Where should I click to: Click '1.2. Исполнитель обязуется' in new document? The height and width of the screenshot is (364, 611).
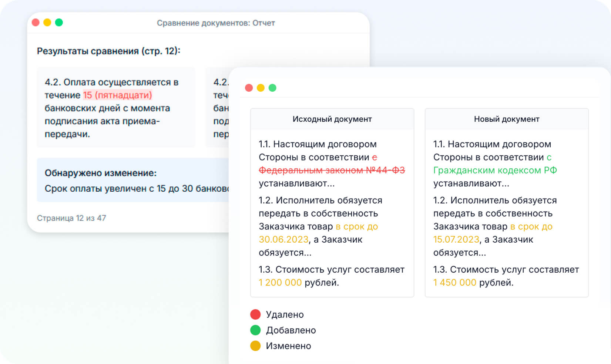[x=495, y=200]
